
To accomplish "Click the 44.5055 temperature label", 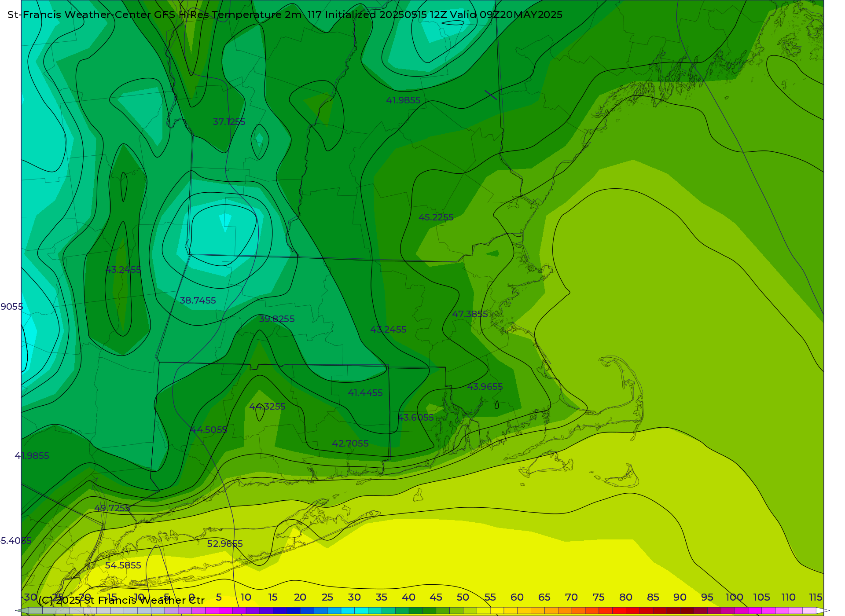I will (x=209, y=430).
